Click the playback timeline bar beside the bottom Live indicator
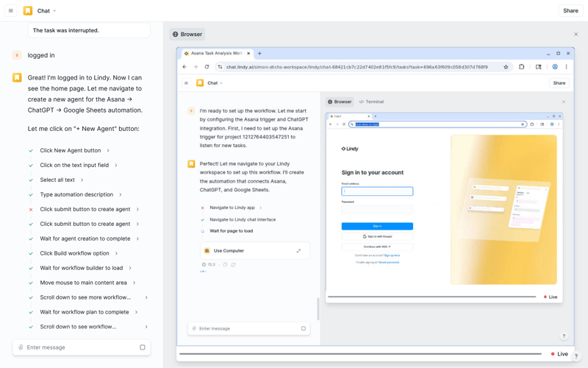 coord(360,354)
